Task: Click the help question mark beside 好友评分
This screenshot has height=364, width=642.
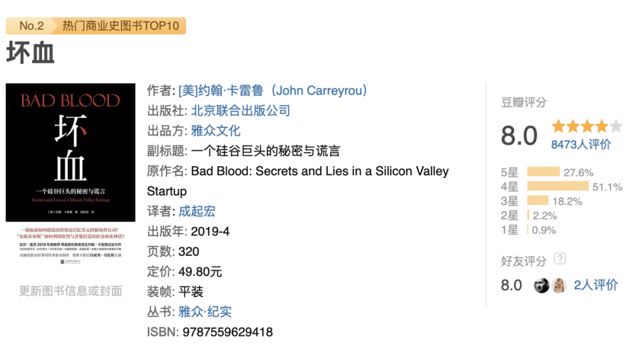Action: 560,259
